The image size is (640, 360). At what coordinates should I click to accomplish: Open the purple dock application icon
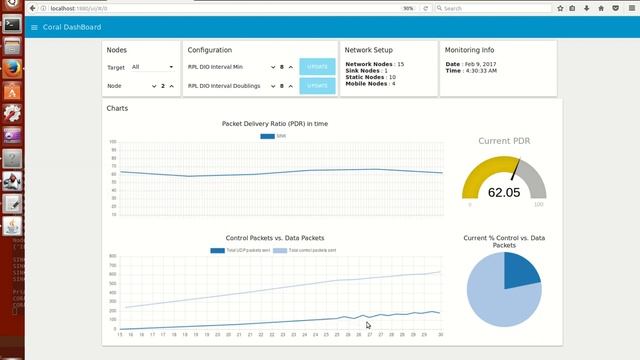[12, 136]
